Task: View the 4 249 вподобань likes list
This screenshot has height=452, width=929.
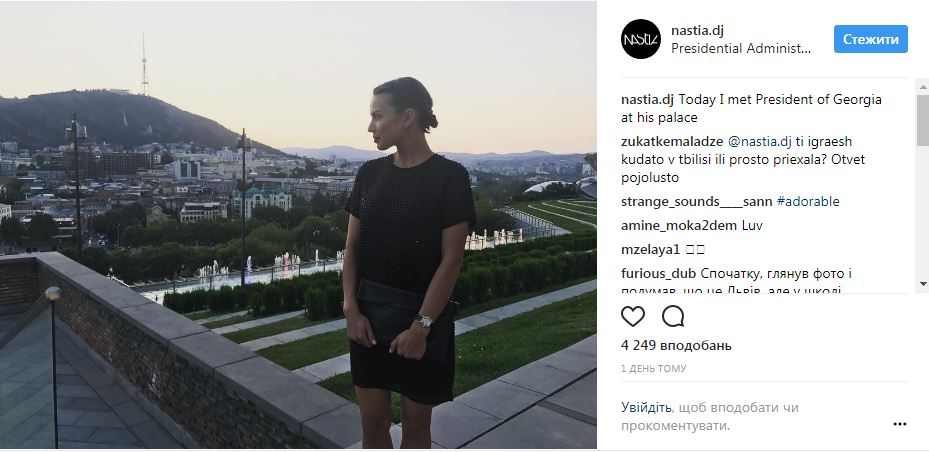Action: 676,345
